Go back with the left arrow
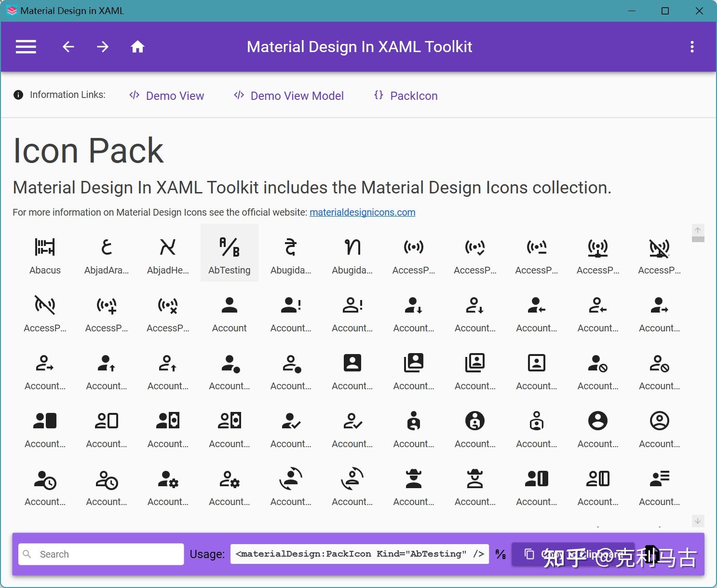717x588 pixels. [68, 47]
